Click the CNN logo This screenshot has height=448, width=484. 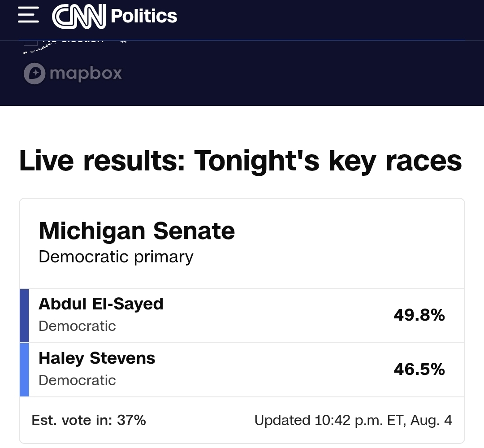point(79,16)
